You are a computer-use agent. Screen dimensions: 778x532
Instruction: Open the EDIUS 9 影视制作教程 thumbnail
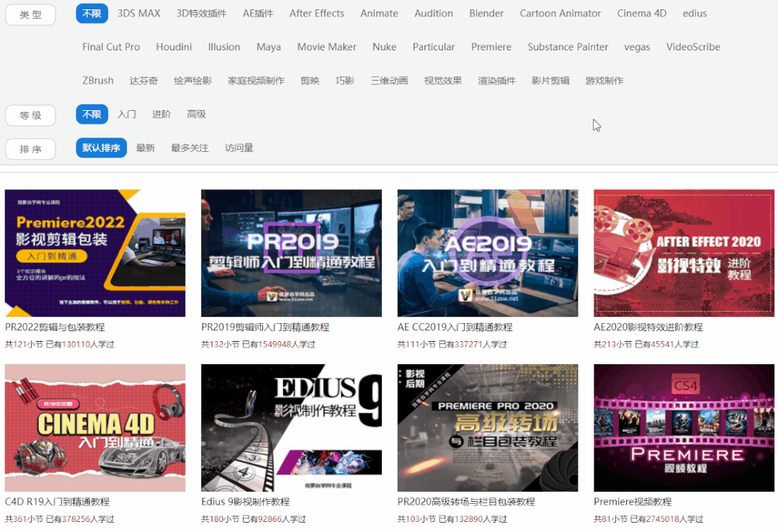coord(291,428)
